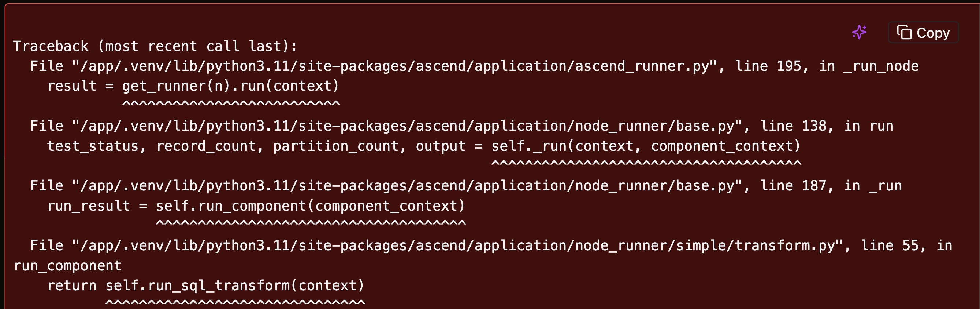This screenshot has height=309, width=980.
Task: Click the purple AI sparkle icon
Action: tap(860, 32)
